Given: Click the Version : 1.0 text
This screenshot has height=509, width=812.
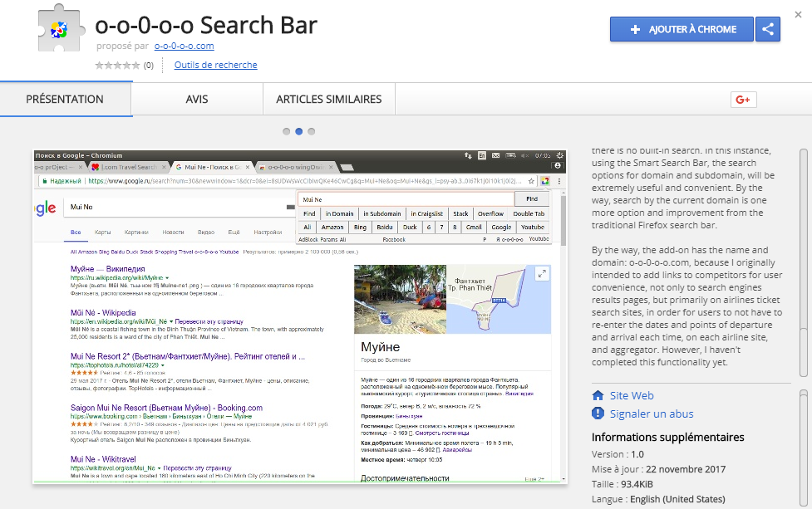Looking at the screenshot, I should [618, 454].
